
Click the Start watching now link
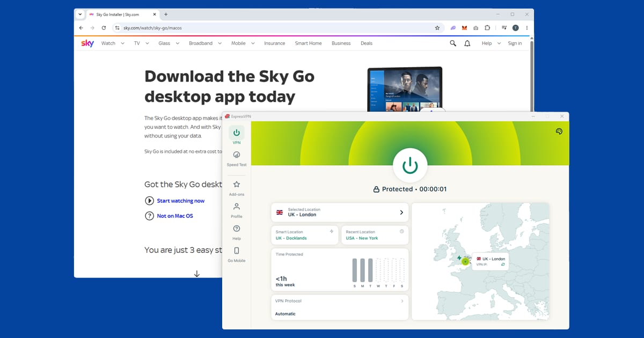tap(181, 201)
